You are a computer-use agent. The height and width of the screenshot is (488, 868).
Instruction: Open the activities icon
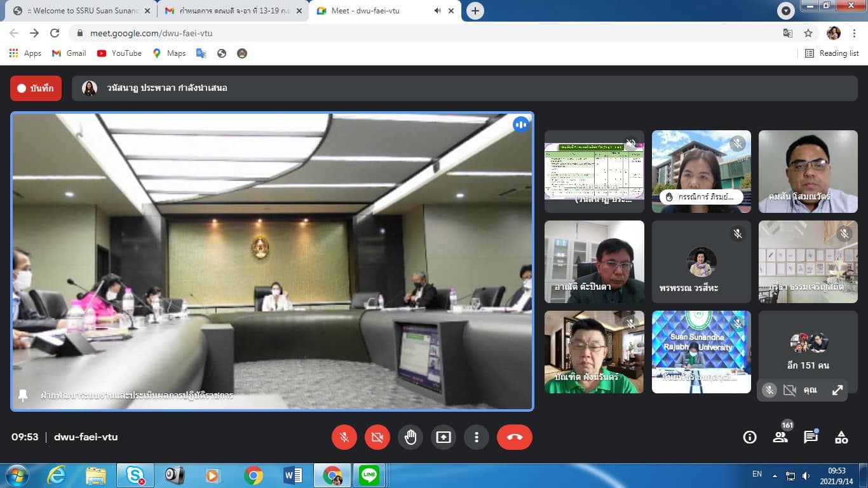point(841,437)
